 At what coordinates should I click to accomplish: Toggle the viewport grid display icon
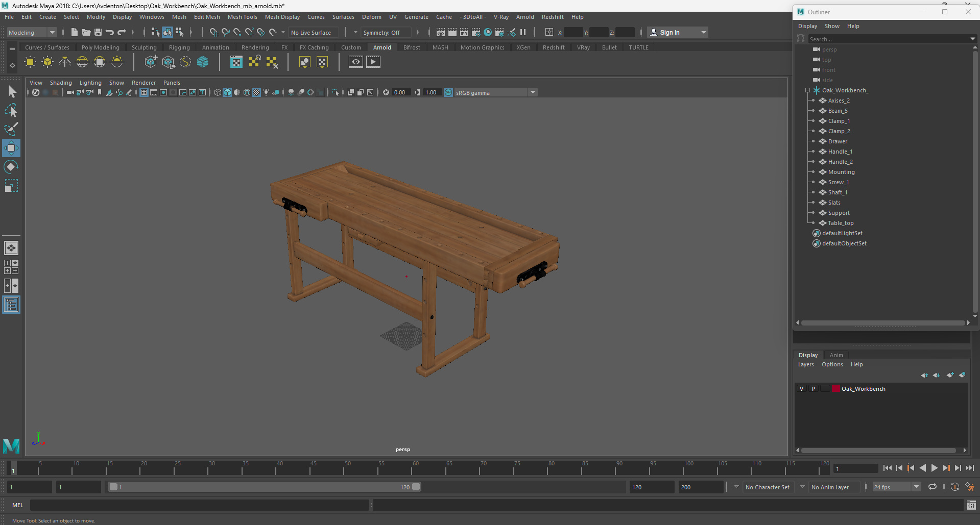point(144,92)
